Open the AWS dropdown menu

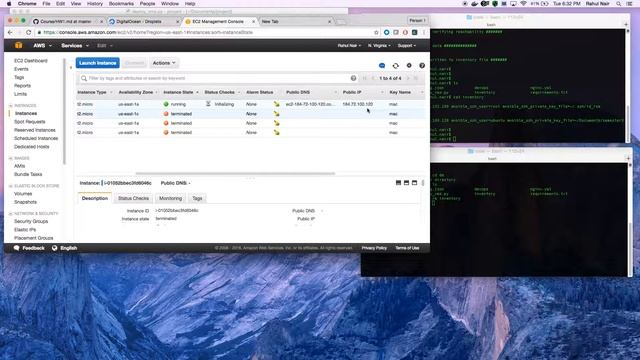[x=42, y=45]
